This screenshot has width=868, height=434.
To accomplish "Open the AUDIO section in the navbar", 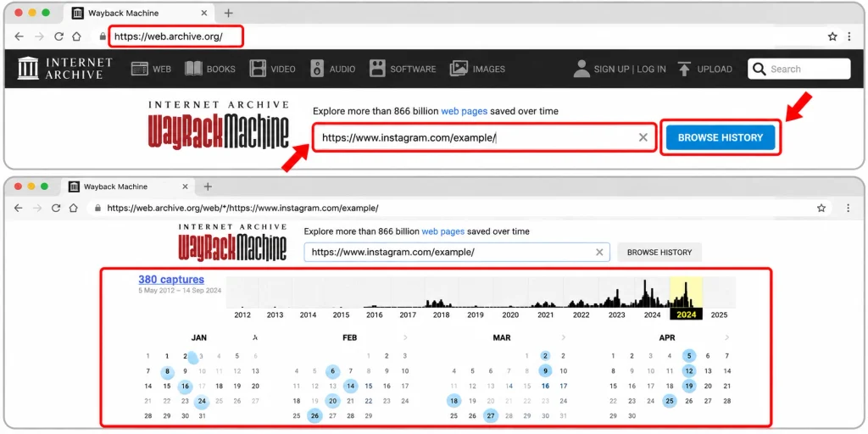I will click(332, 70).
